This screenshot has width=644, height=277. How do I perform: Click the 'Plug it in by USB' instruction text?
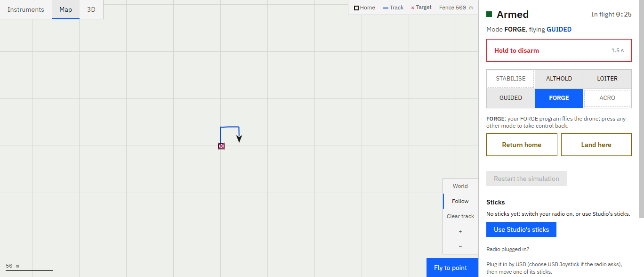[554, 268]
